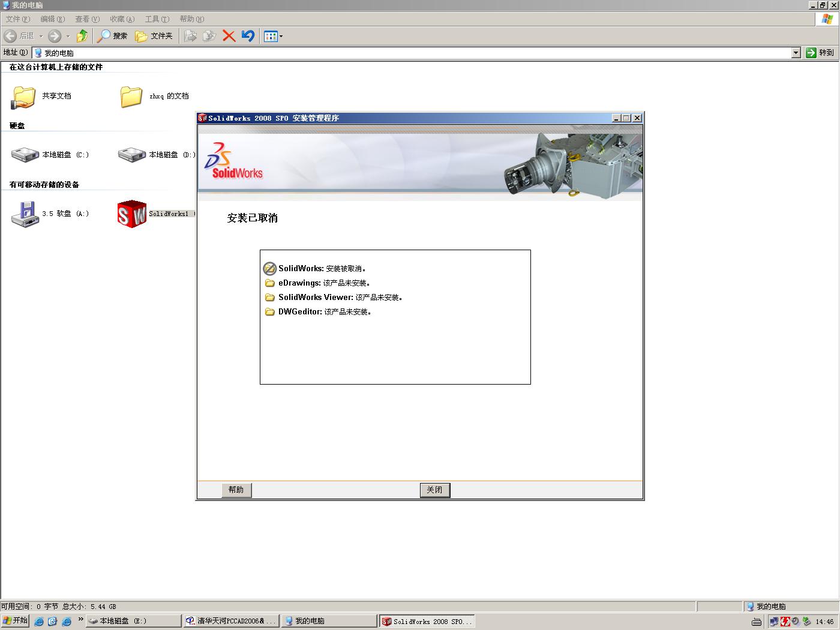
Task: Open the Edit (编辑) menu
Action: pyautogui.click(x=52, y=19)
